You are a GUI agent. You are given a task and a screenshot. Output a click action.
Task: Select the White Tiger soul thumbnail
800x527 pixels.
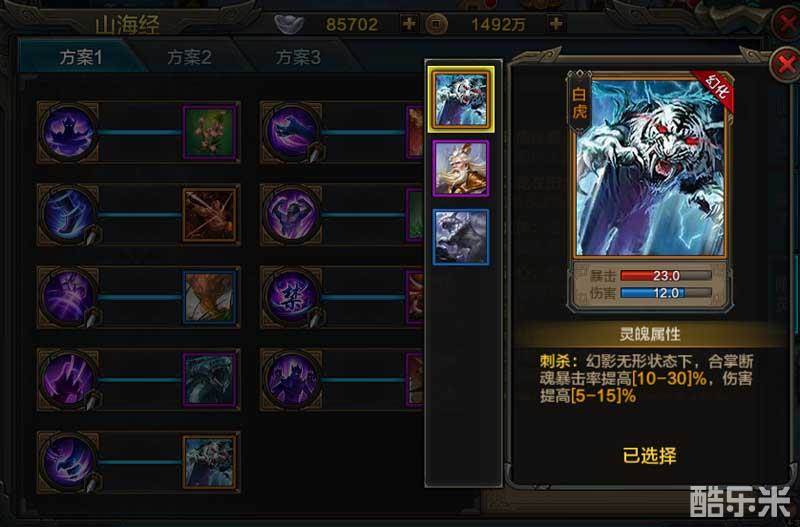[461, 99]
